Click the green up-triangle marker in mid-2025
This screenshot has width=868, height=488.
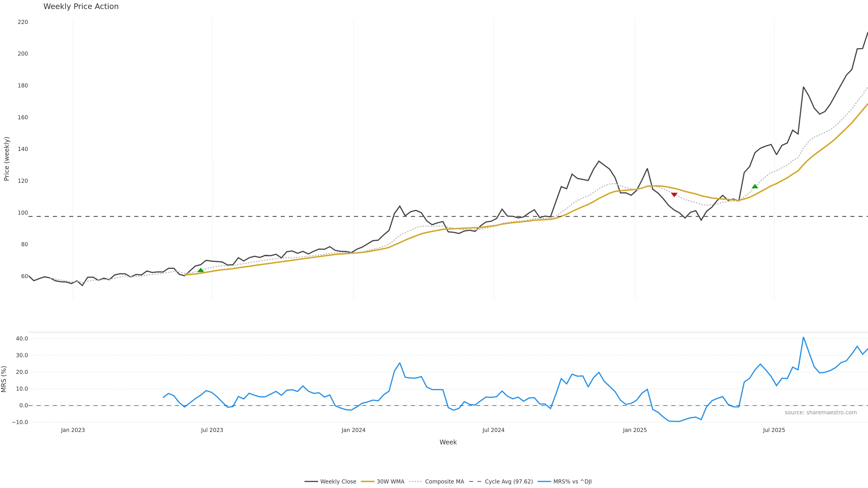pos(755,186)
